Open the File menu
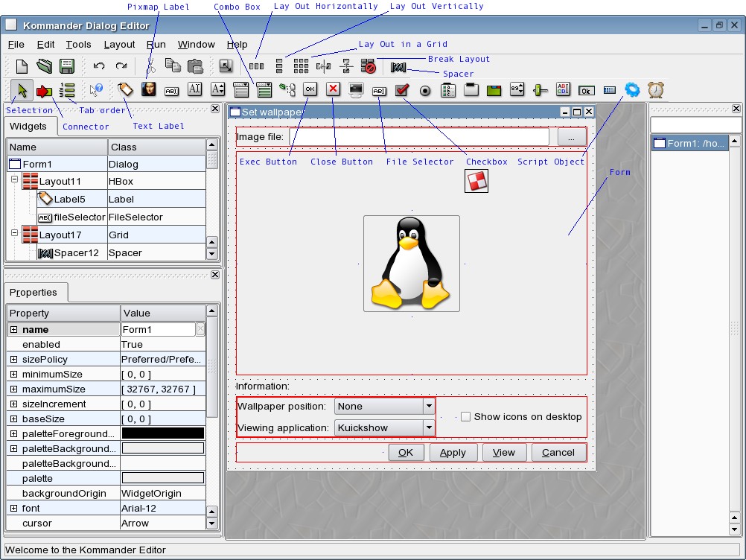 16,44
